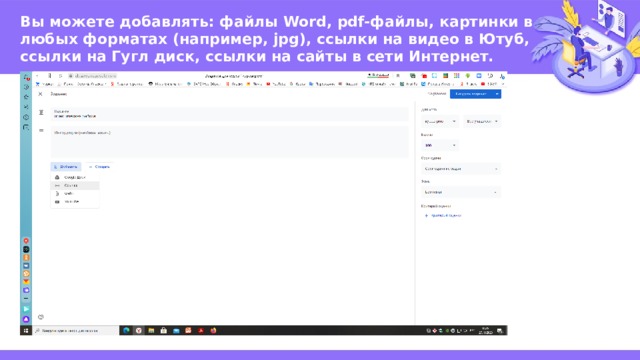Click the help icon at the page bottom-left

tap(41, 317)
